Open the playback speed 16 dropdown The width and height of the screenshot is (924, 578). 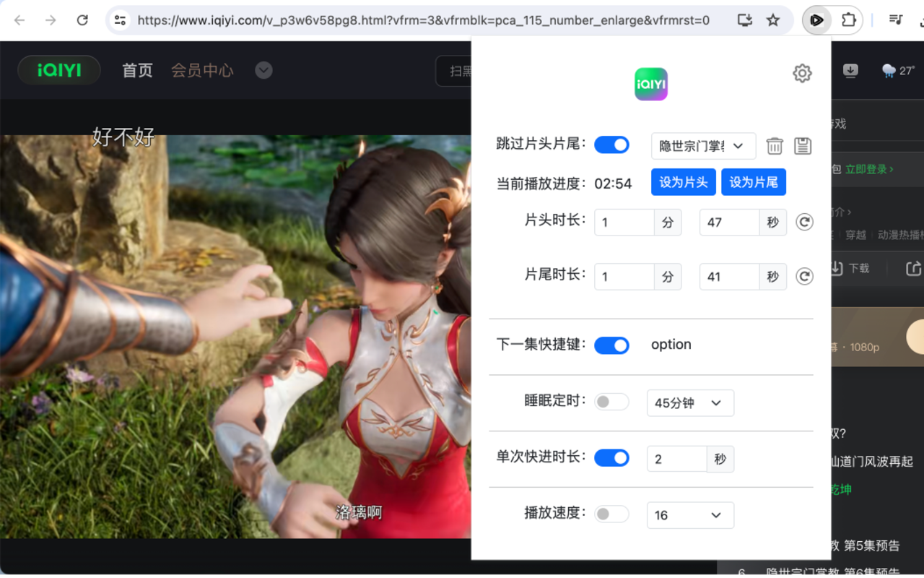tap(690, 515)
